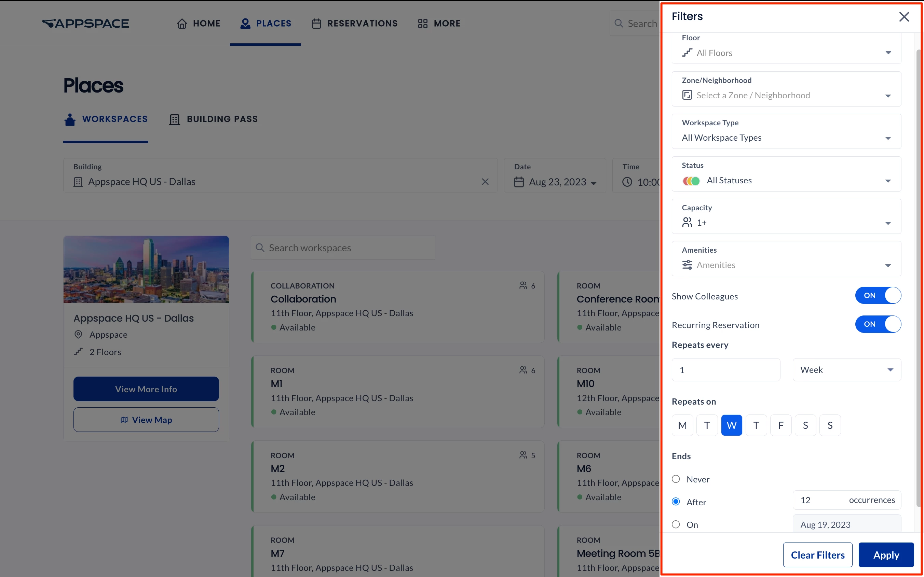Click the Home house icon

tap(182, 24)
